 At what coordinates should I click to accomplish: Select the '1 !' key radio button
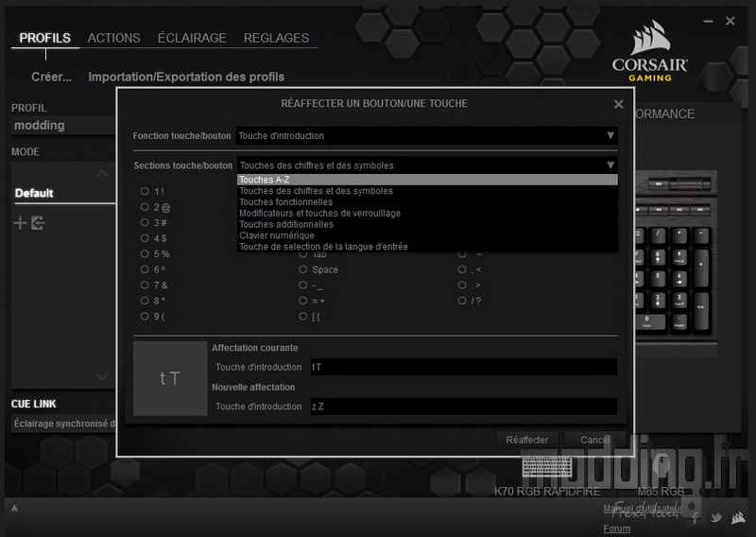[145, 191]
